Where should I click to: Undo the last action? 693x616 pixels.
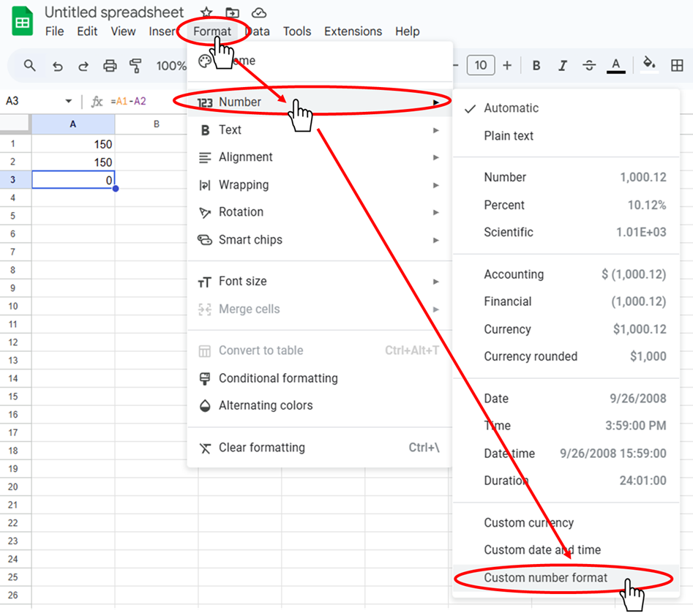(58, 67)
